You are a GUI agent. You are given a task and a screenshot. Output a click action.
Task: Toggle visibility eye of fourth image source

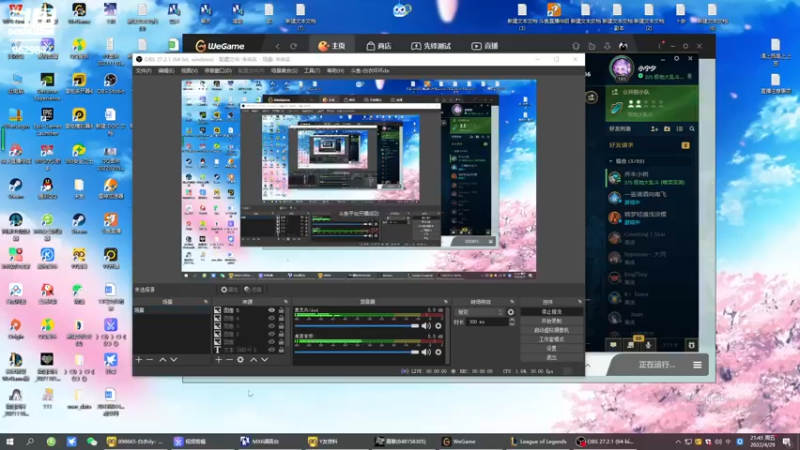[x=271, y=334]
